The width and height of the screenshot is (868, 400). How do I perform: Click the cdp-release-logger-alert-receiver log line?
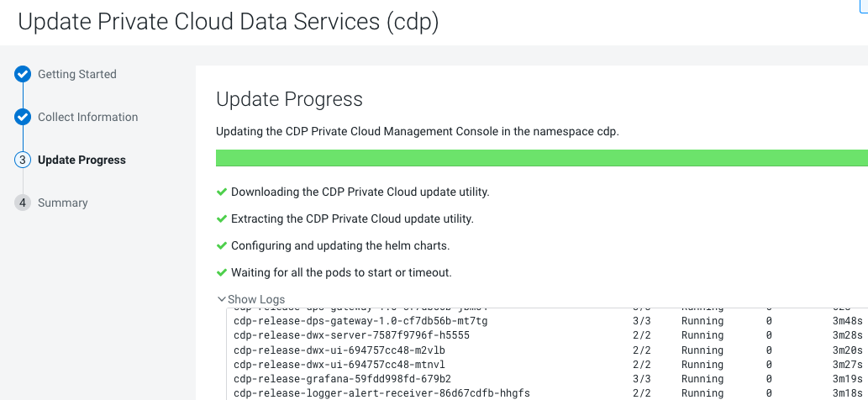point(381,393)
